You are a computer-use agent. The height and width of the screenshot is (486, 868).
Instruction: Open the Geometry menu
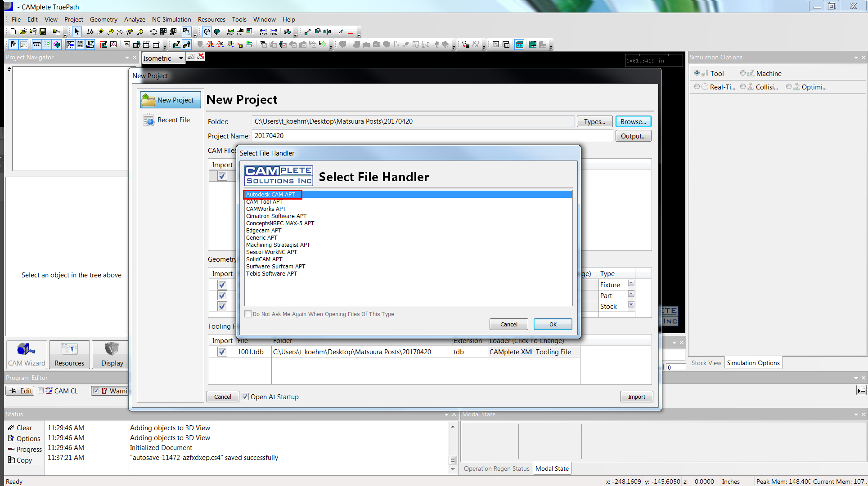[x=103, y=19]
